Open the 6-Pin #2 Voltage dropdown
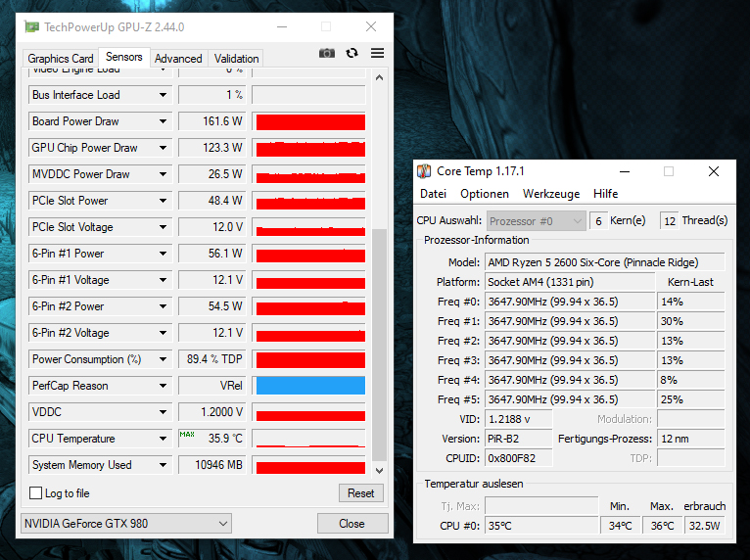This screenshot has width=750, height=560. pyautogui.click(x=164, y=333)
